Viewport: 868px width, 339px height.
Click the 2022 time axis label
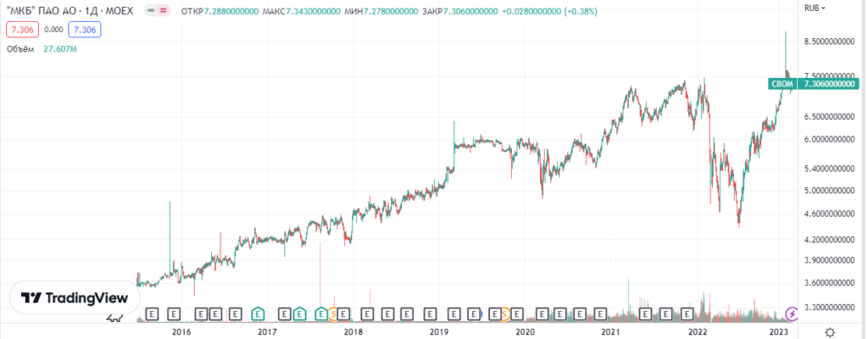click(x=697, y=332)
